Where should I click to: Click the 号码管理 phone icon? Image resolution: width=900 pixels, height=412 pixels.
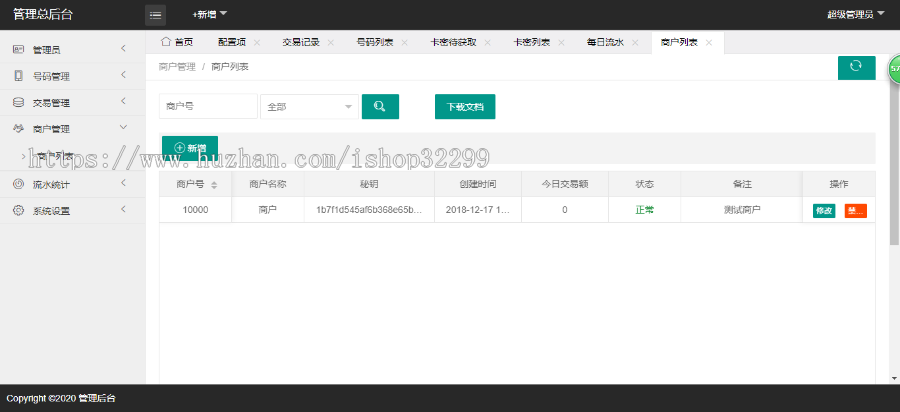[18, 76]
